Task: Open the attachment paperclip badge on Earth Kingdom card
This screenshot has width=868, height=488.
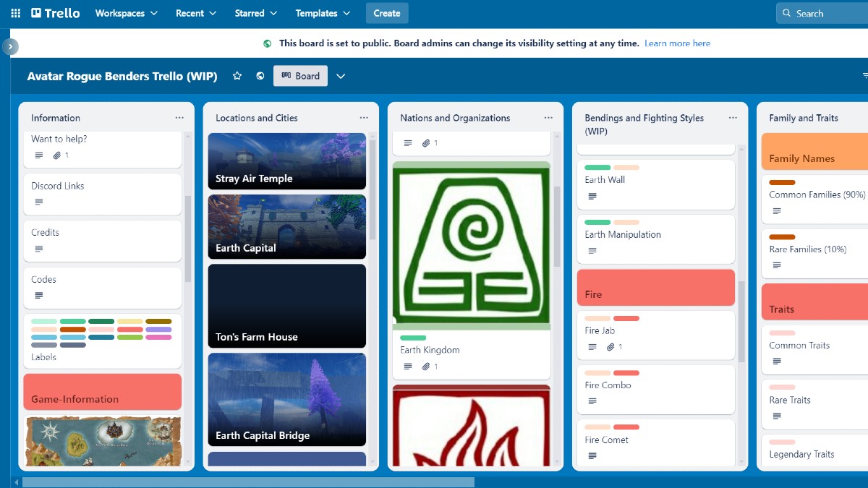Action: pyautogui.click(x=425, y=367)
